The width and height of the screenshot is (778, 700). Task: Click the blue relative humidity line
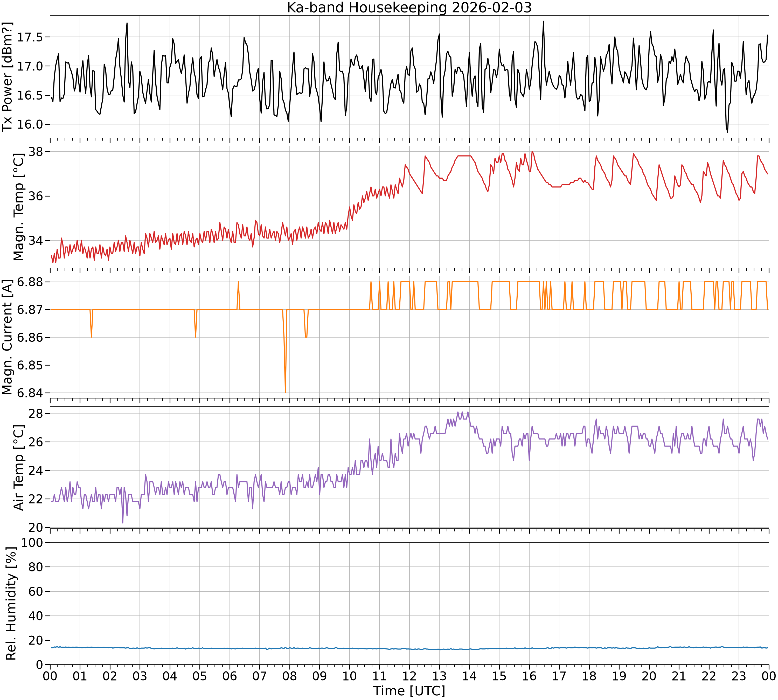click(409, 648)
